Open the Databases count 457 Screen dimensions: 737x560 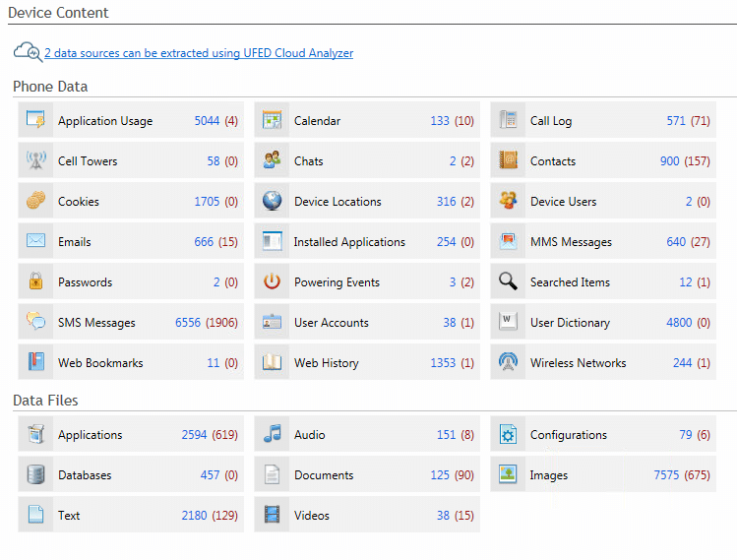(x=211, y=475)
